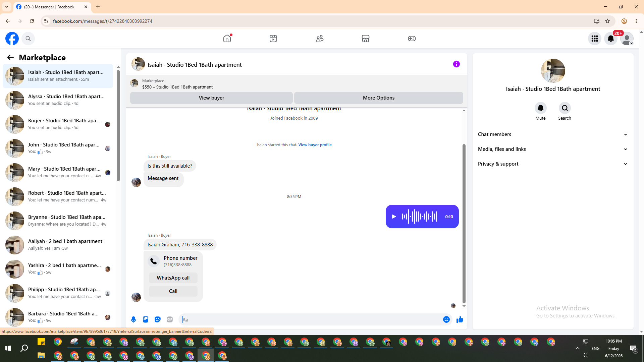This screenshot has width=644, height=362.
Task: Click the WhatsApp call button
Action: [173, 278]
